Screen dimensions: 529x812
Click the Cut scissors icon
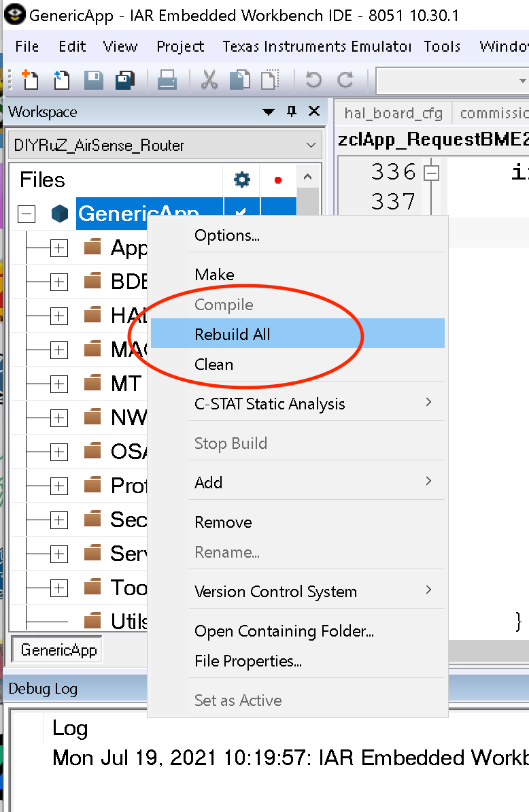[209, 80]
